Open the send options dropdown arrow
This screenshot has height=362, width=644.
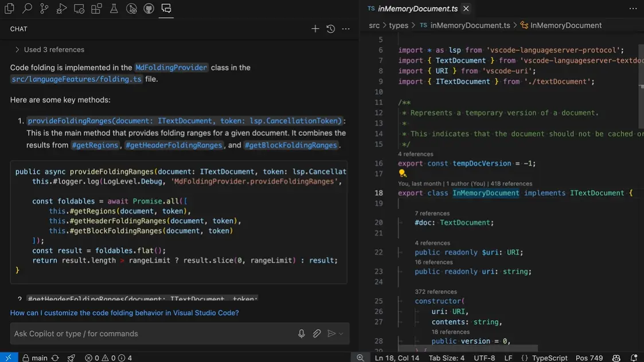point(341,334)
